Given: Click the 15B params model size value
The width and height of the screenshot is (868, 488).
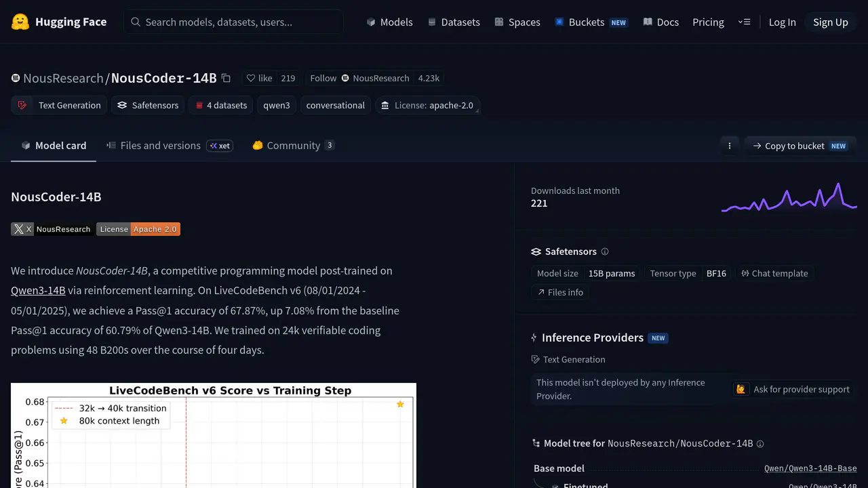Looking at the screenshot, I should tap(612, 273).
